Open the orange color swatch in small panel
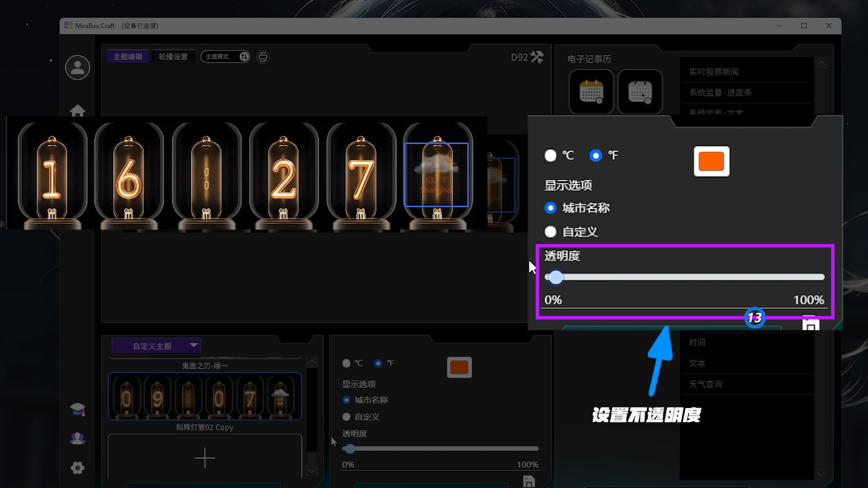The height and width of the screenshot is (488, 868). (x=459, y=367)
